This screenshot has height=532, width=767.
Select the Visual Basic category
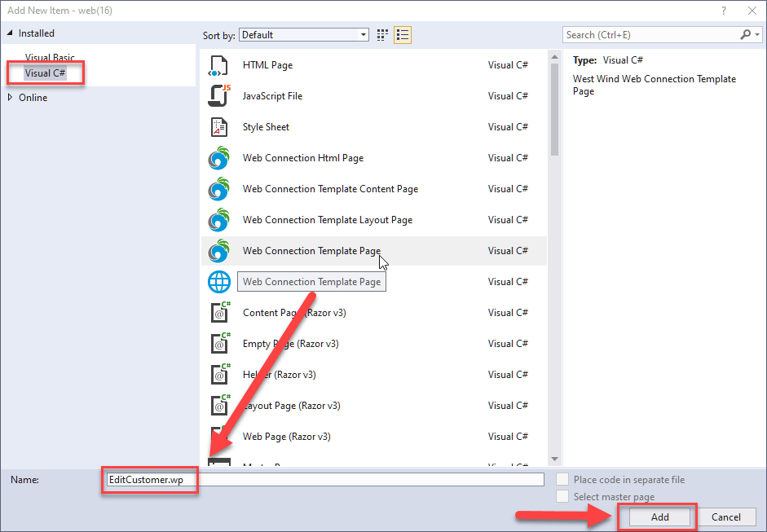pyautogui.click(x=50, y=57)
